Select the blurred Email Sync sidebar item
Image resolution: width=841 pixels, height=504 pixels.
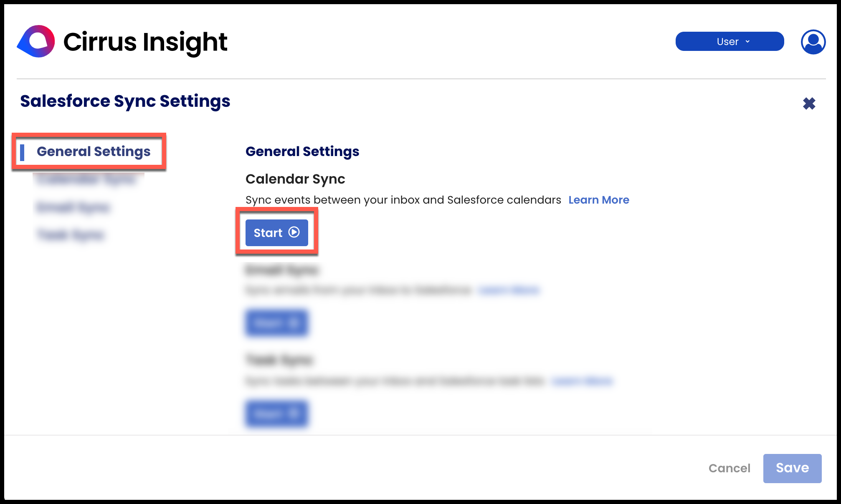[x=73, y=207]
